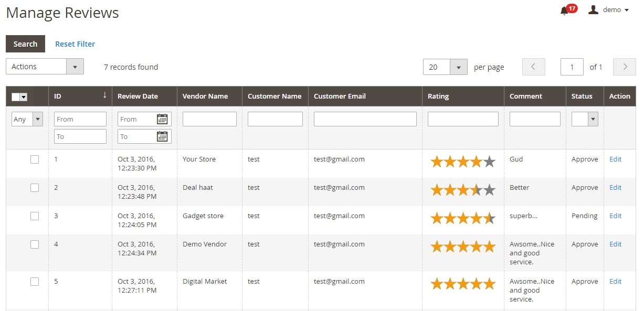Tick the checkbox for review ID 1

(x=35, y=159)
